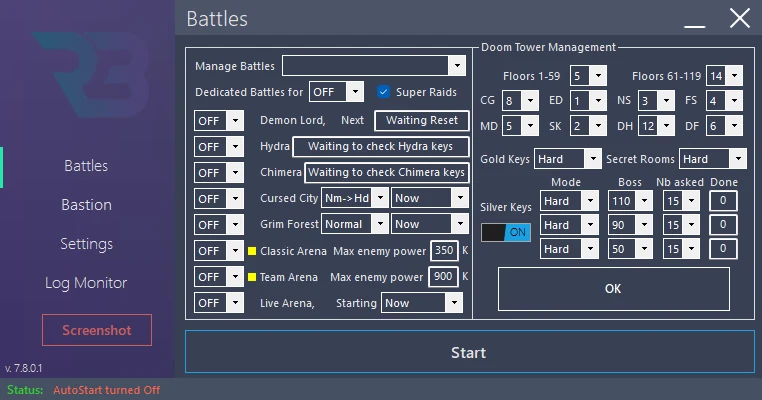Open the Battles section in sidebar
Image resolution: width=762 pixels, height=400 pixels.
[x=86, y=166]
